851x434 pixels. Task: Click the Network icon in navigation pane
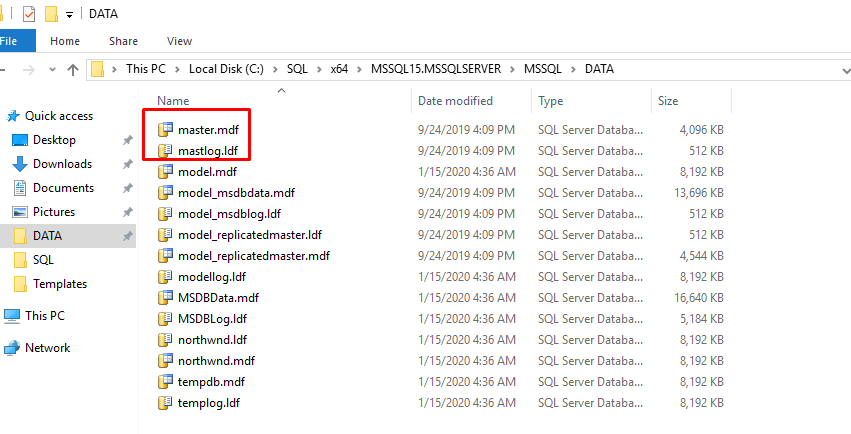[x=12, y=348]
